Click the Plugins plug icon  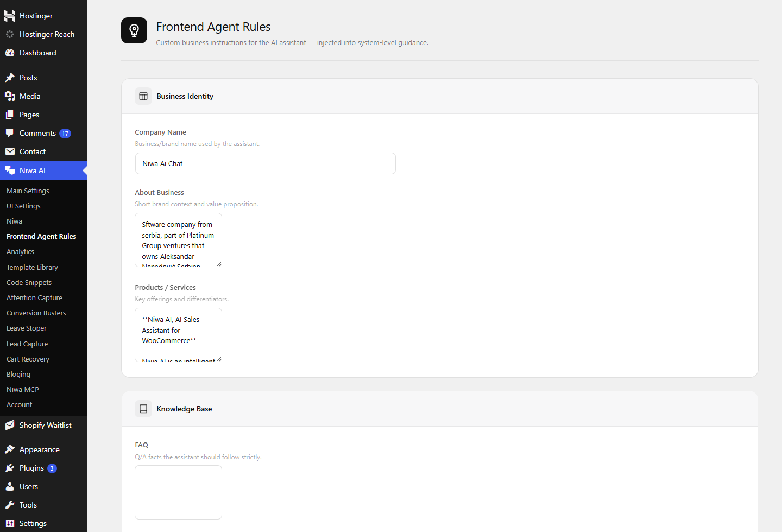10,468
